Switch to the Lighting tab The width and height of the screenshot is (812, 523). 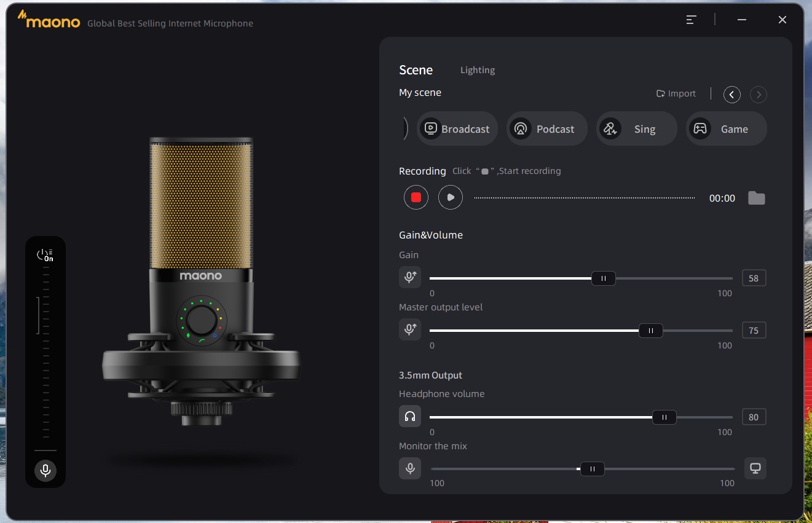pos(478,70)
